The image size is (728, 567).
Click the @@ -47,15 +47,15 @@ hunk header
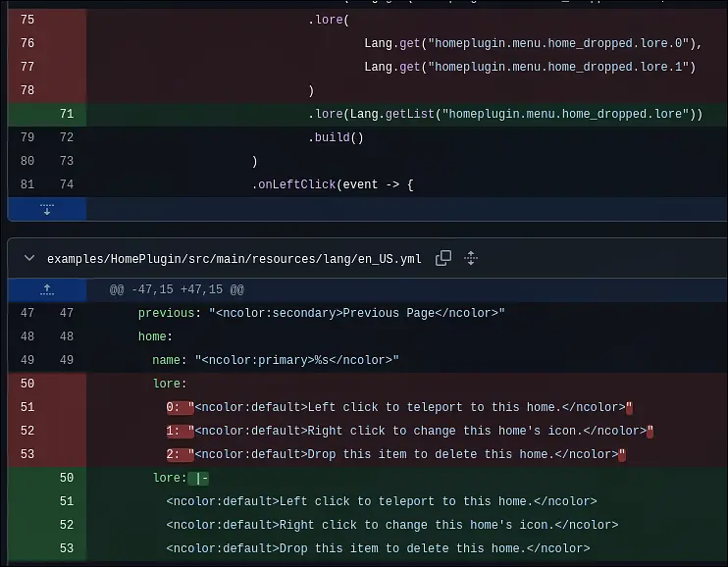pos(177,289)
